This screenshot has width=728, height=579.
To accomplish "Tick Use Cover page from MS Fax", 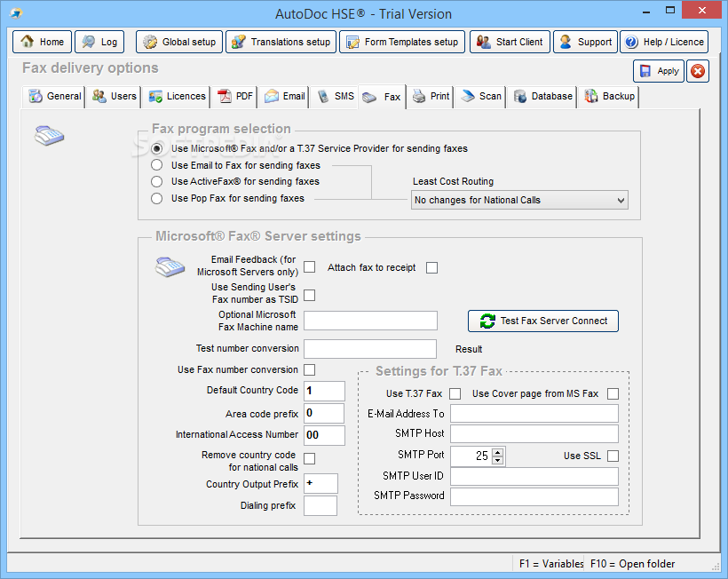I will (613, 393).
